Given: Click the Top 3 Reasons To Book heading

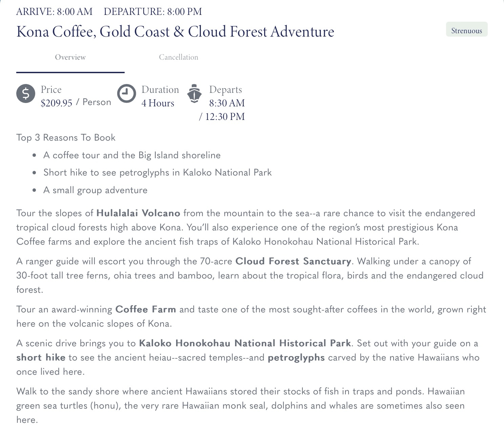Looking at the screenshot, I should point(66,138).
